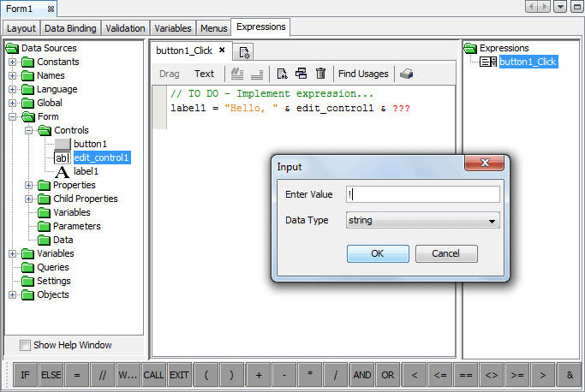Image resolution: width=585 pixels, height=392 pixels.
Task: Click the duplicate expression icon
Action: click(x=301, y=74)
